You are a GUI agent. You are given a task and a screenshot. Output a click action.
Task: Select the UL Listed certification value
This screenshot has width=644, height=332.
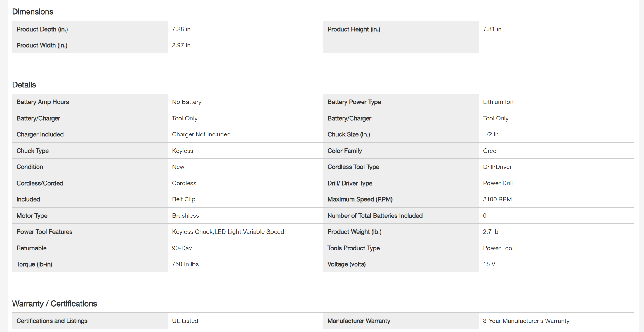[x=185, y=321]
